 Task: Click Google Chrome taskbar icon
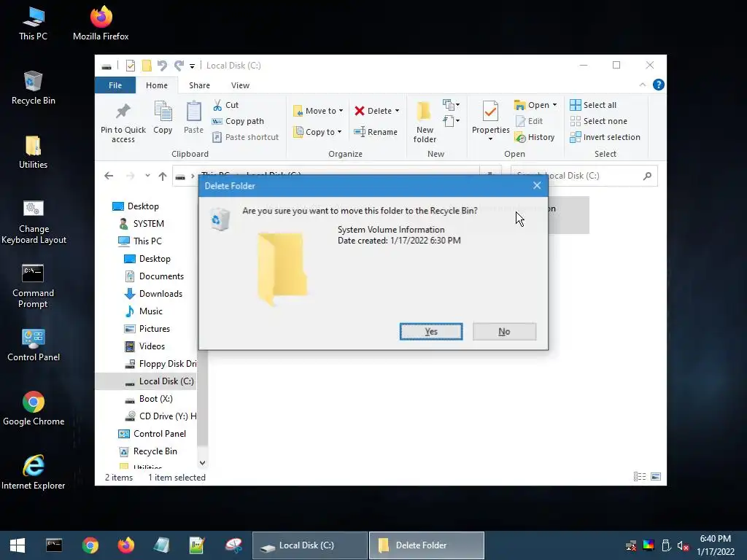pos(90,545)
